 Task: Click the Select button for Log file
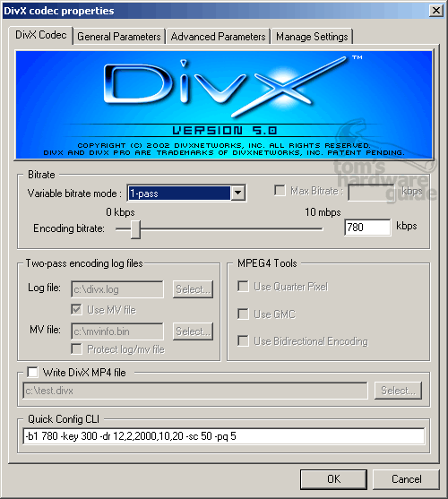[x=193, y=289]
